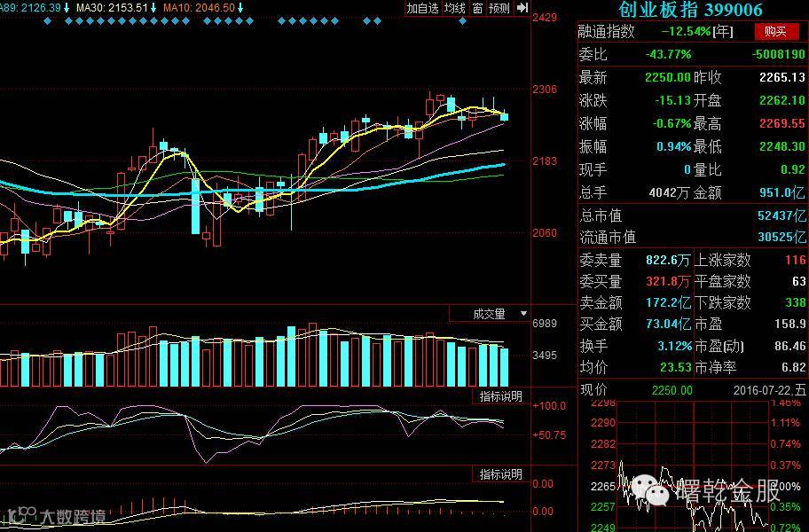This screenshot has height=532, width=809.
Task: Open the 预测 forecast button
Action: tap(499, 8)
